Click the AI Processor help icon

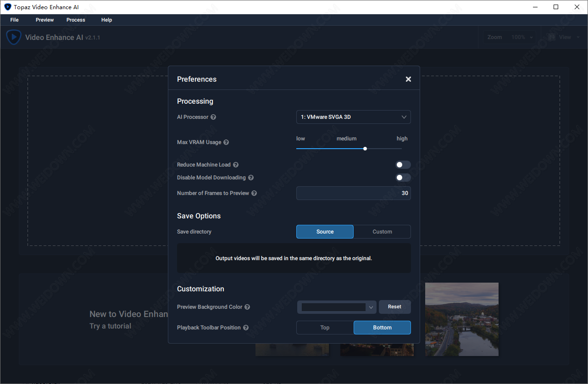coord(213,117)
